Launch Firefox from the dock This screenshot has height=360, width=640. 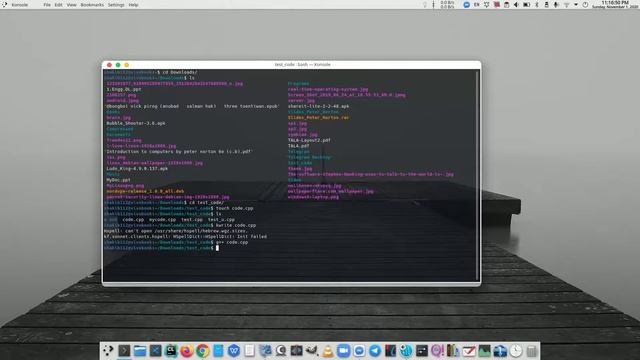187,351
